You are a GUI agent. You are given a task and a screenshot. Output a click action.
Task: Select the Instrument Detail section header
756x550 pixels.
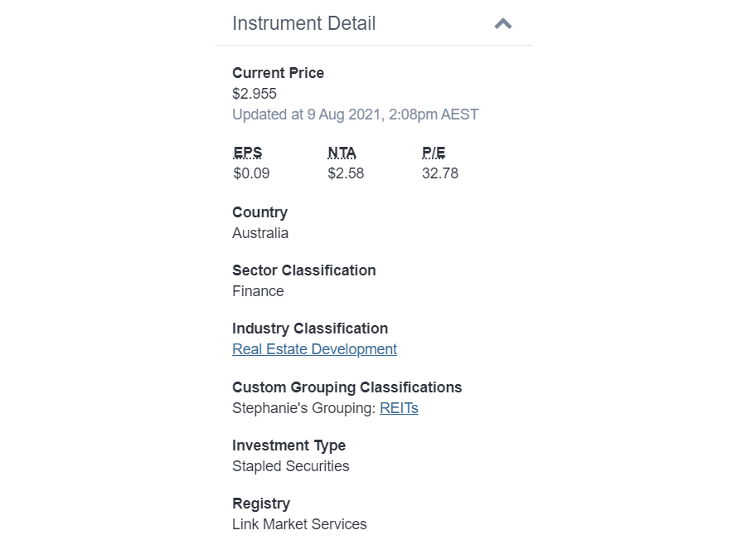(303, 23)
